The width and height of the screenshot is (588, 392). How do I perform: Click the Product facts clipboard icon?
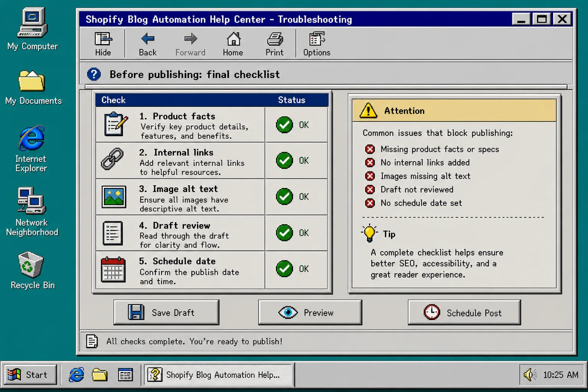116,124
